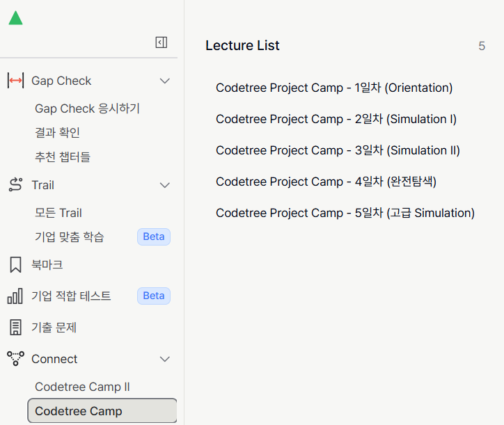
Task: Collapse the Connect section chevron
Action: click(165, 359)
